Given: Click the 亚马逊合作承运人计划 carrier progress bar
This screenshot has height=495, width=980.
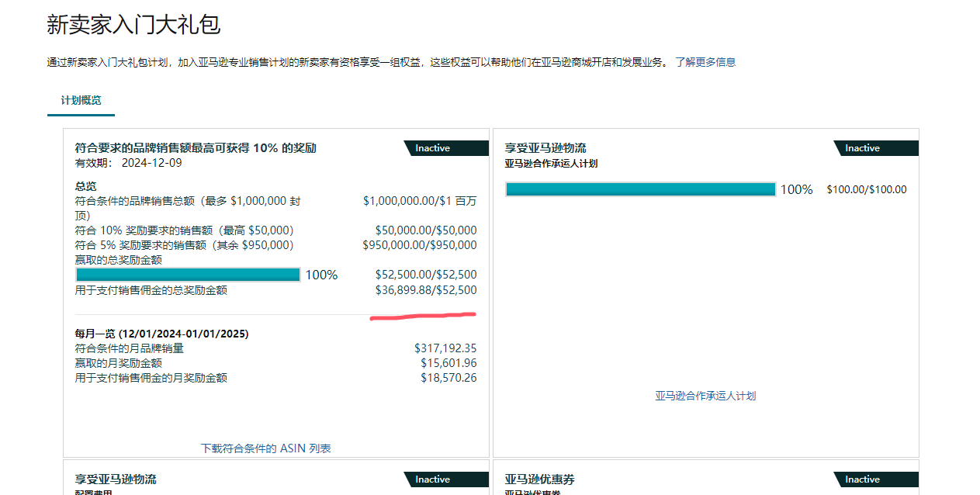Looking at the screenshot, I should click(x=640, y=189).
